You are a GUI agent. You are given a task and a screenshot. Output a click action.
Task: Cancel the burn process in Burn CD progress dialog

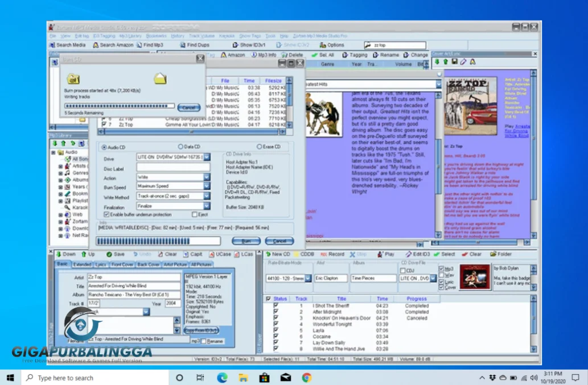(188, 107)
